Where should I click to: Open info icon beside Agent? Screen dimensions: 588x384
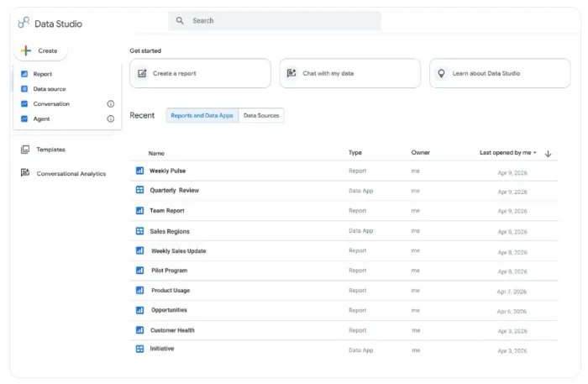click(111, 118)
